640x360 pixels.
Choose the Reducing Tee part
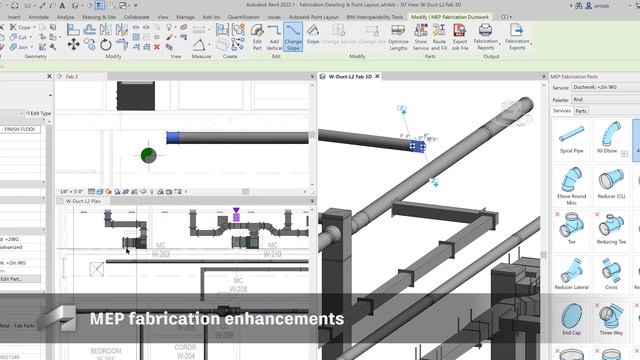pyautogui.click(x=611, y=229)
